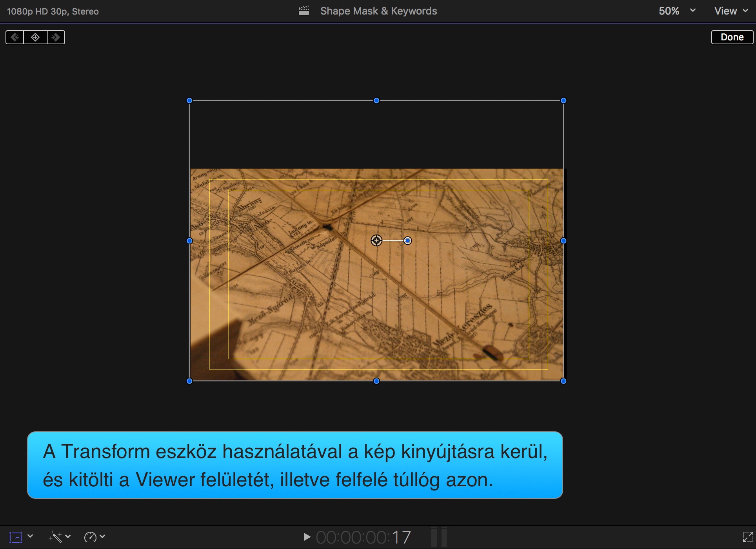Screen dimensions: 756x549
Task: Click Done to finish transform
Action: pos(732,37)
